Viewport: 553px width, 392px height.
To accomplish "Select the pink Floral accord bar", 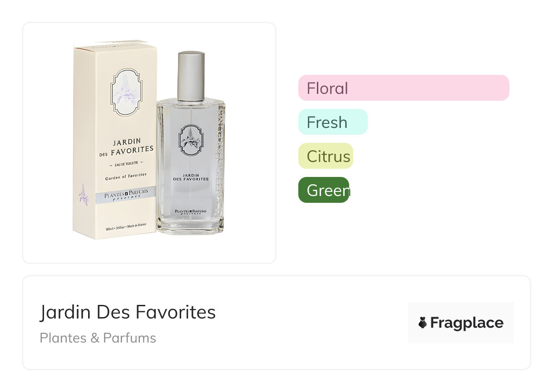I will 403,88.
